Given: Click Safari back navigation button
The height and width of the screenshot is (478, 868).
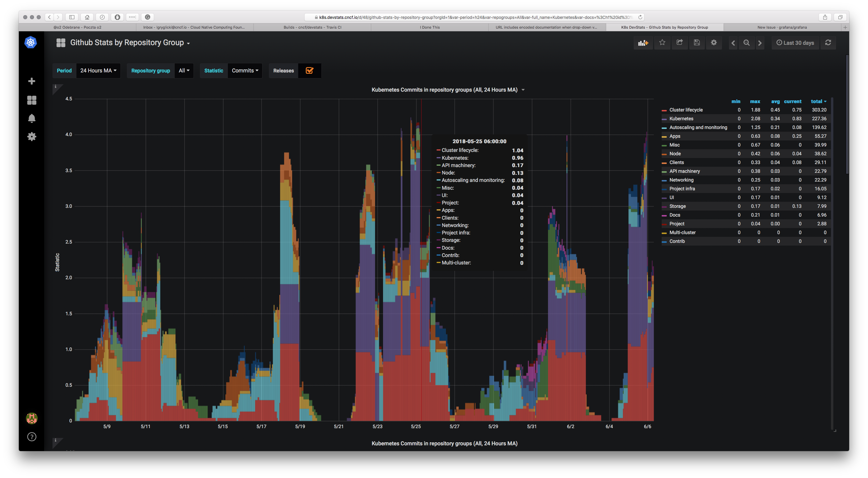Looking at the screenshot, I should (x=49, y=17).
